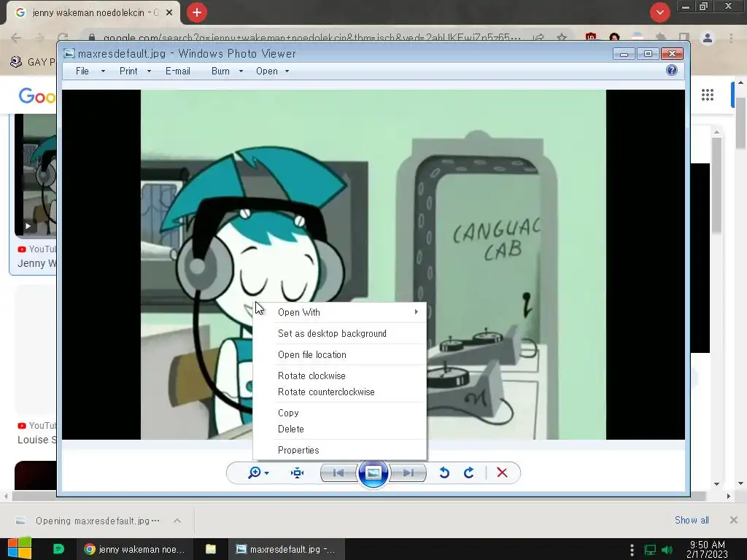Open the File menu in Photo Viewer
The width and height of the screenshot is (747, 560).
(82, 71)
